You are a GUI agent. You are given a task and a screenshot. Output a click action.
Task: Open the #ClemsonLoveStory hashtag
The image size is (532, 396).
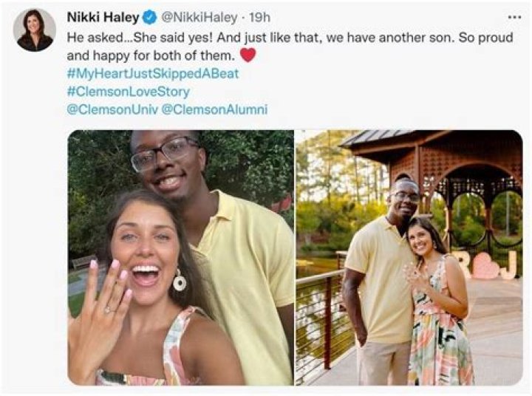pos(128,92)
